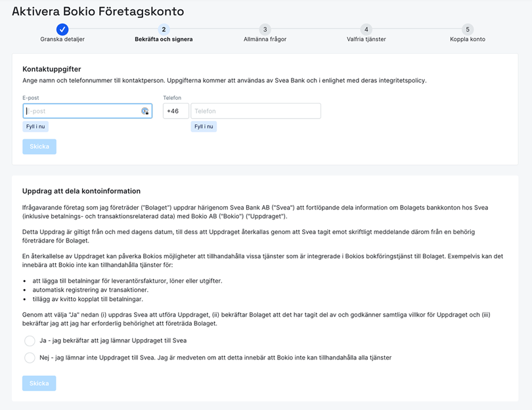Click the step 4 circle icon
Viewport: 532px width, 410px height.
pos(366,29)
